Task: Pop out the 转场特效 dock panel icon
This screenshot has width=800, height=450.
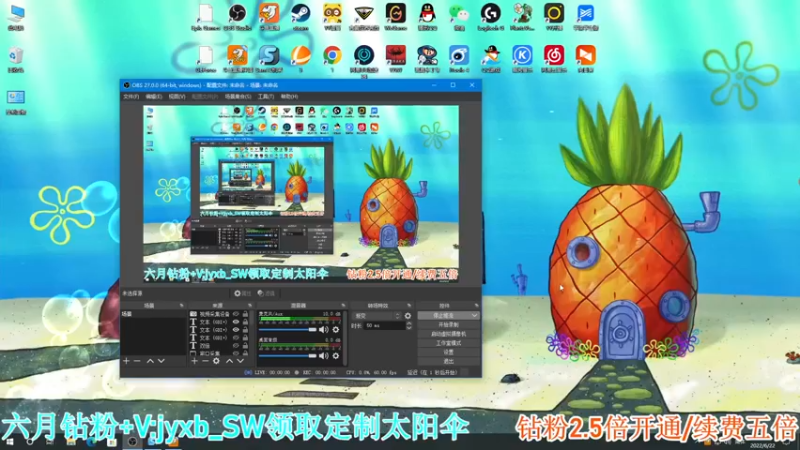Action: [x=409, y=306]
